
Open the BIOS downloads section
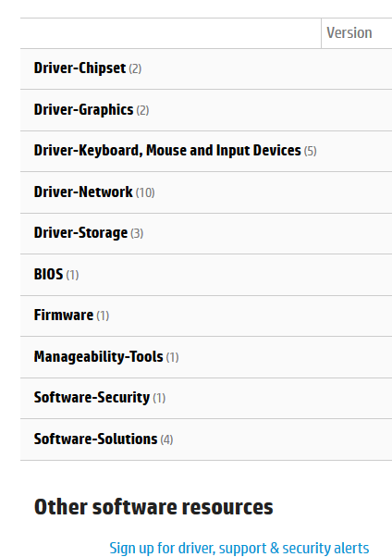click(206, 275)
